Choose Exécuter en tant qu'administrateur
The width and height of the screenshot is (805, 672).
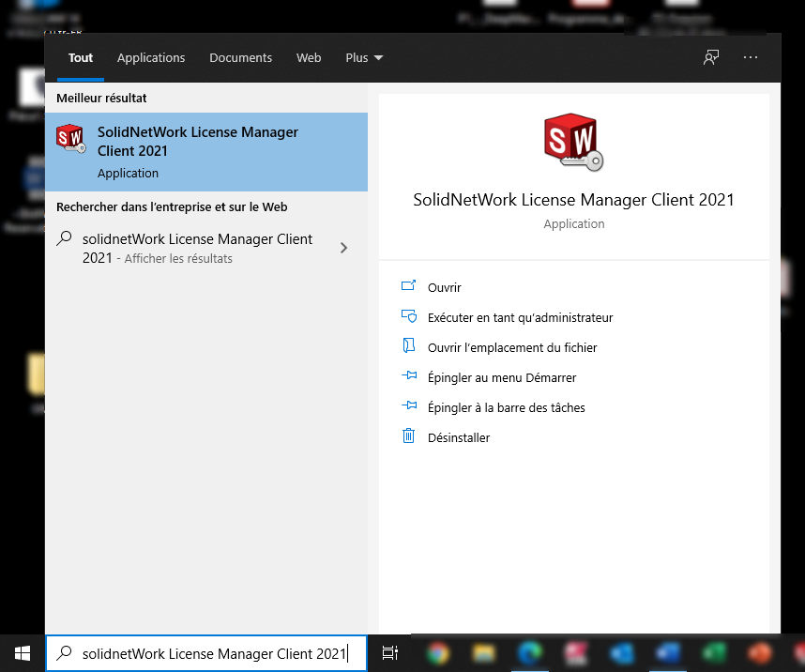point(520,317)
